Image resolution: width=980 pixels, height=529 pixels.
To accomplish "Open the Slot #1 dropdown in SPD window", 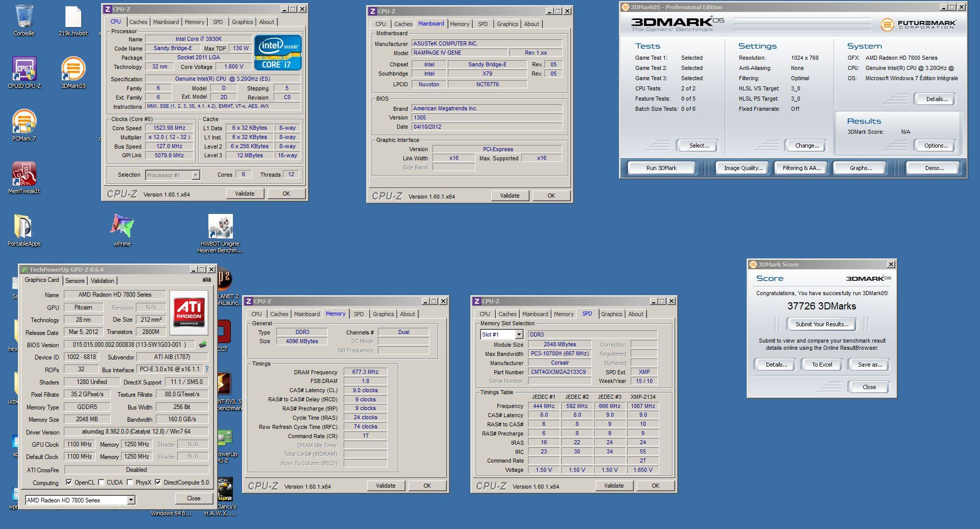I will tap(519, 334).
